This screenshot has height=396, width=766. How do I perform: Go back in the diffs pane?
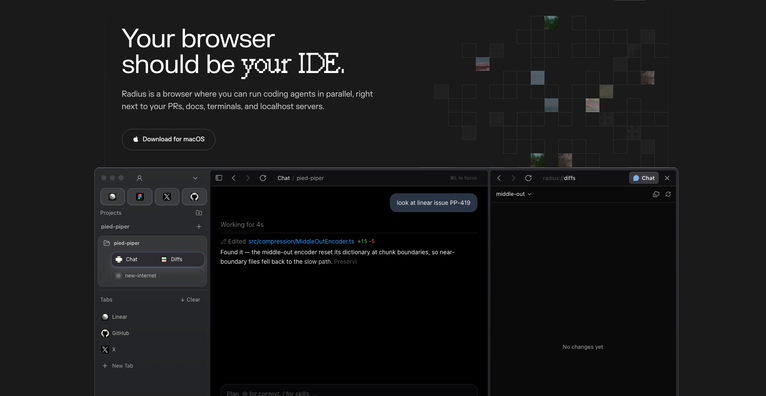[x=499, y=178]
